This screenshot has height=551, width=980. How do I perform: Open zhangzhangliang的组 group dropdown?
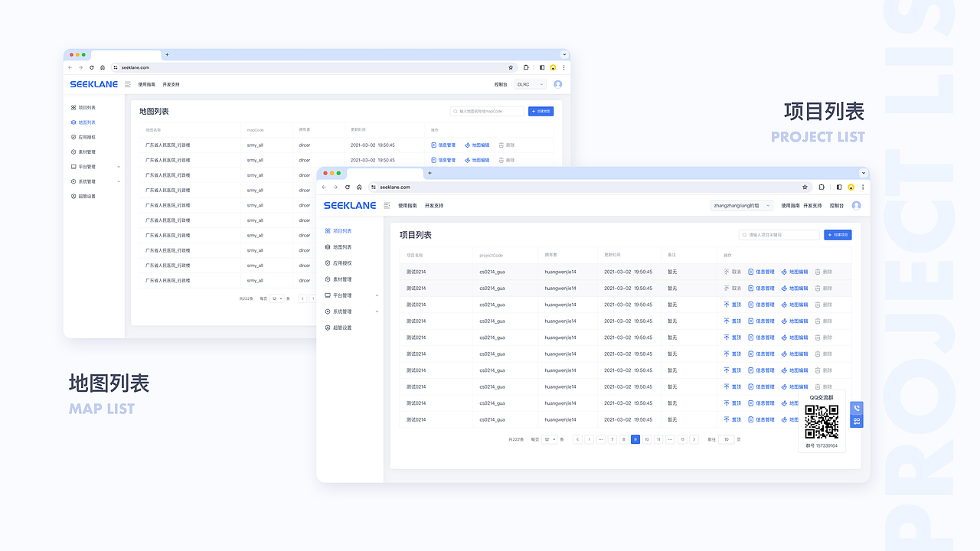click(x=742, y=205)
